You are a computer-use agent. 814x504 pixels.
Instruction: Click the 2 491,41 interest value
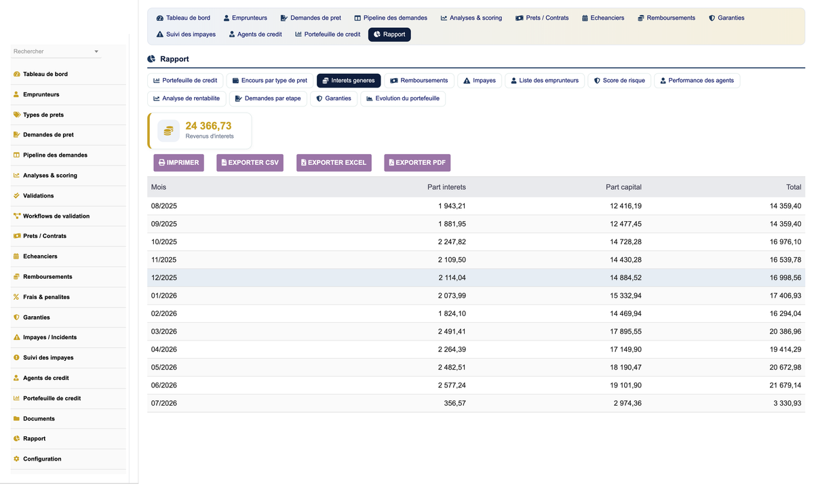[452, 332]
